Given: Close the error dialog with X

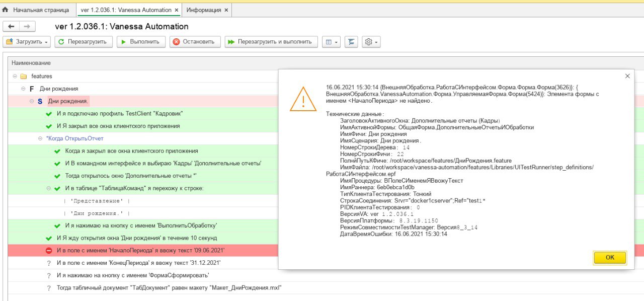Looking at the screenshot, I should pyautogui.click(x=627, y=76).
